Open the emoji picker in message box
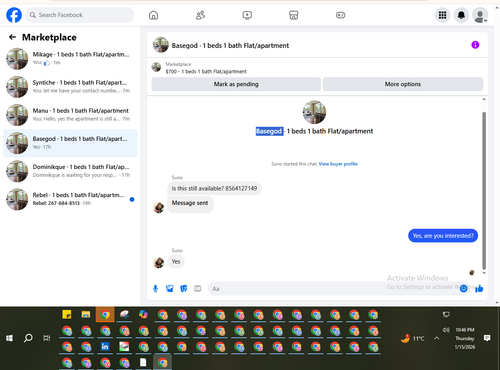Screen dimensions: 500x370 pos(463,289)
